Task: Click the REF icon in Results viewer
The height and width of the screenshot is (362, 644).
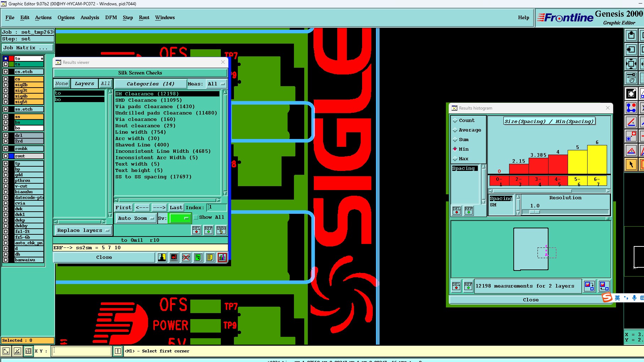Action: (208, 230)
